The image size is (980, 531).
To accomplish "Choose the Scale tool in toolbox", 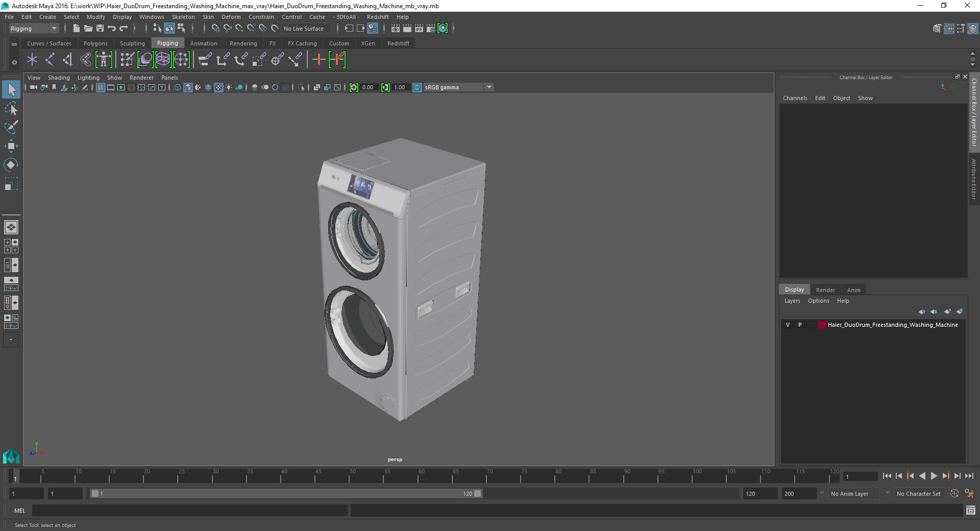I will [x=11, y=184].
